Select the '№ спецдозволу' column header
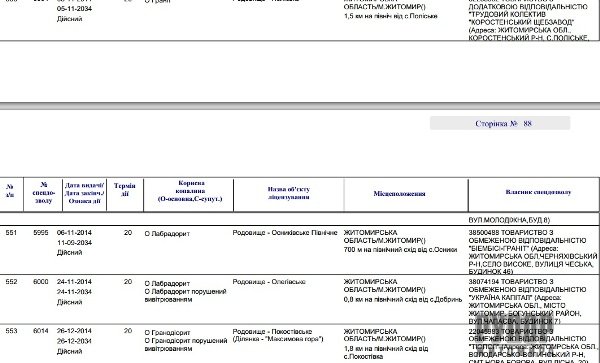Viewport: 600px width, 363px height. tap(43, 192)
